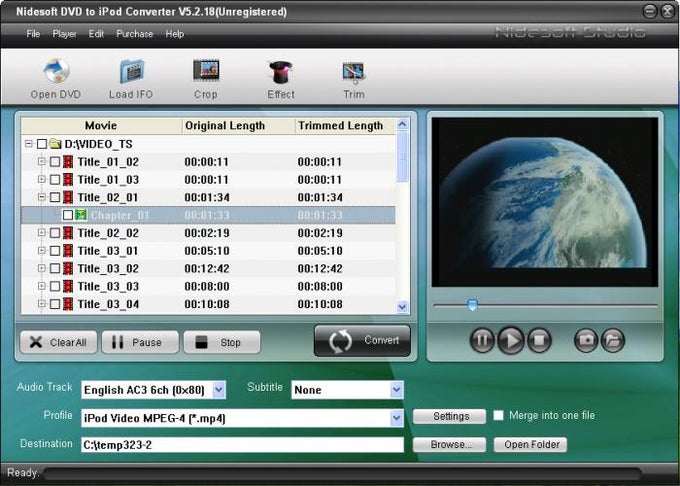Open the Profile dropdown
This screenshot has height=486, width=680.
coord(396,418)
